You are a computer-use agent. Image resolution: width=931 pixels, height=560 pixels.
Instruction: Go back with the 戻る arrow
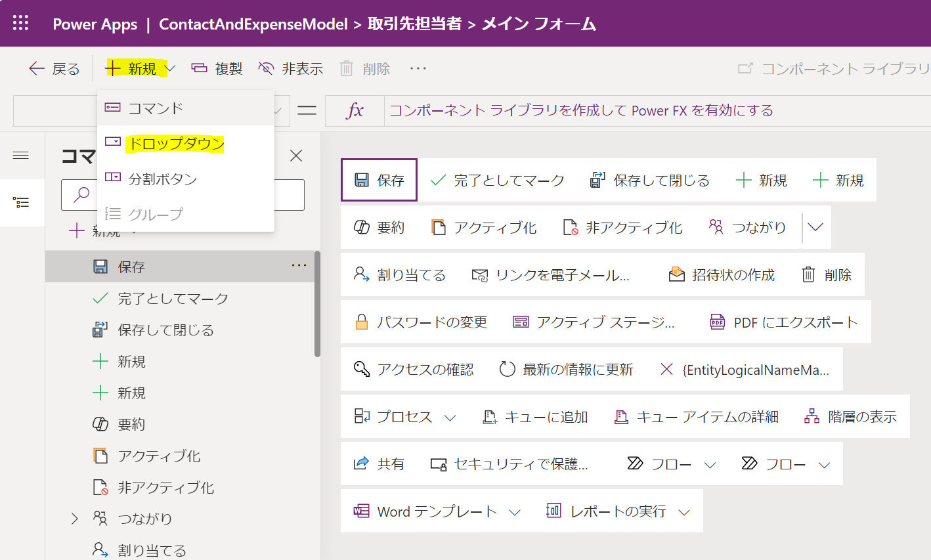54,68
